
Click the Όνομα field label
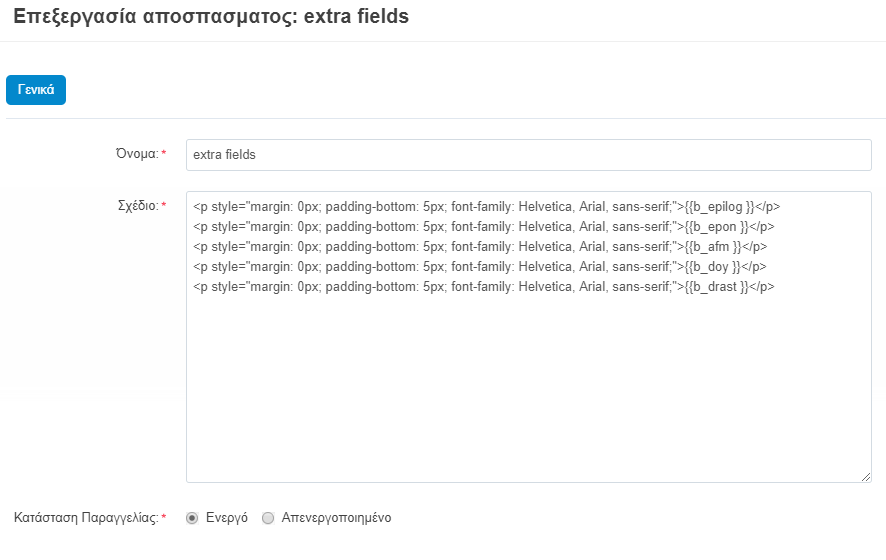coord(137,154)
